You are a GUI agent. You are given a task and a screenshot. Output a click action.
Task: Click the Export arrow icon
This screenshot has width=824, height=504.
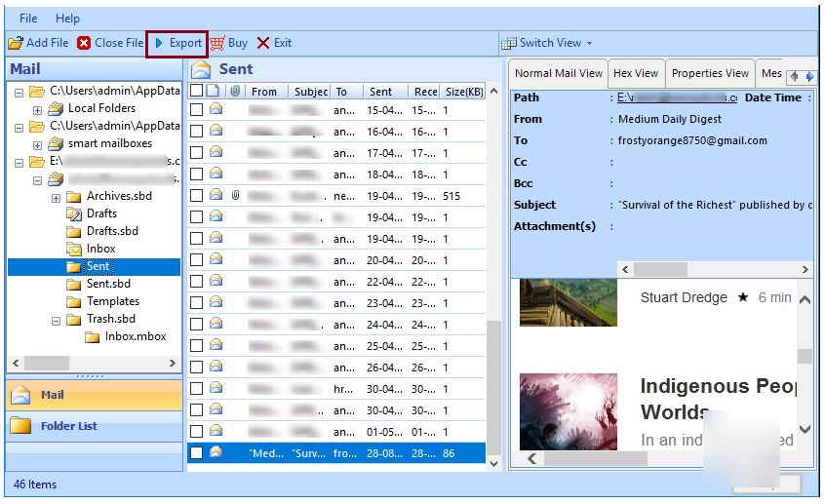[x=159, y=43]
